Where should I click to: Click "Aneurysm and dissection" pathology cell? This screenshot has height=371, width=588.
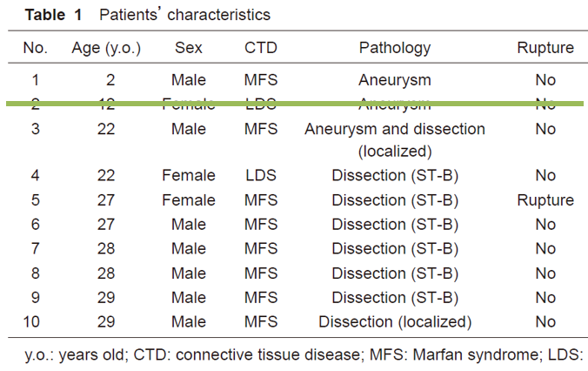pyautogui.click(x=394, y=129)
